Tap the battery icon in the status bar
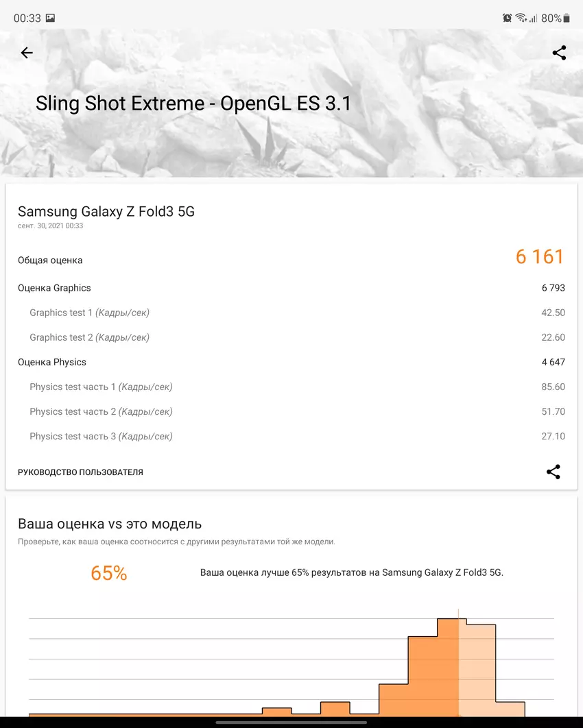 pos(567,19)
